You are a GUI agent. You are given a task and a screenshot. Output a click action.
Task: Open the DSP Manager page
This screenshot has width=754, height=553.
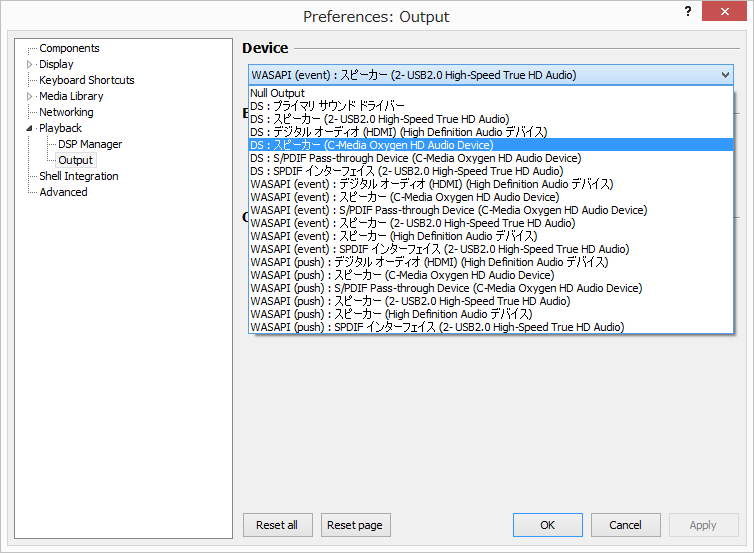(90, 144)
